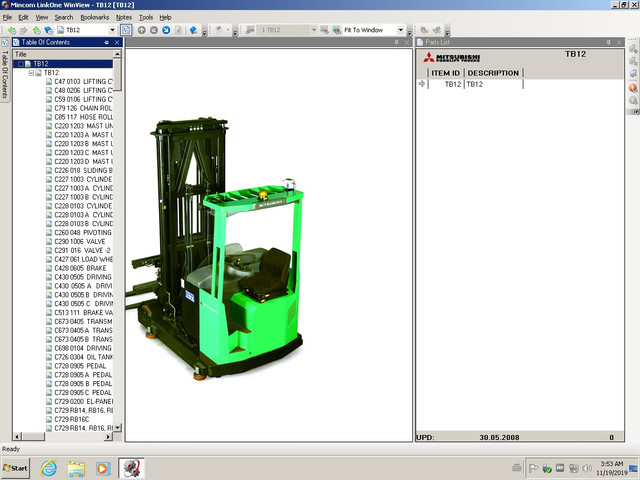640x480 pixels.
Task: Collapse the root TB12 tree node
Action: pyautogui.click(x=20, y=64)
